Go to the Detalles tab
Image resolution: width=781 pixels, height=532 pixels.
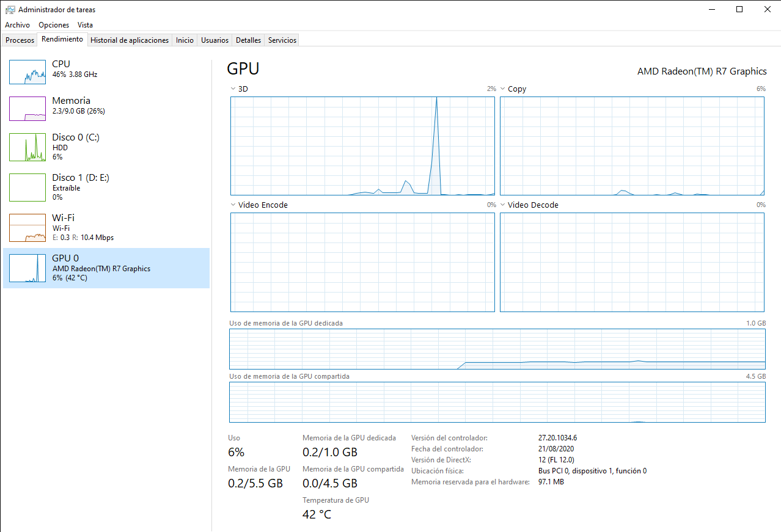coord(249,40)
